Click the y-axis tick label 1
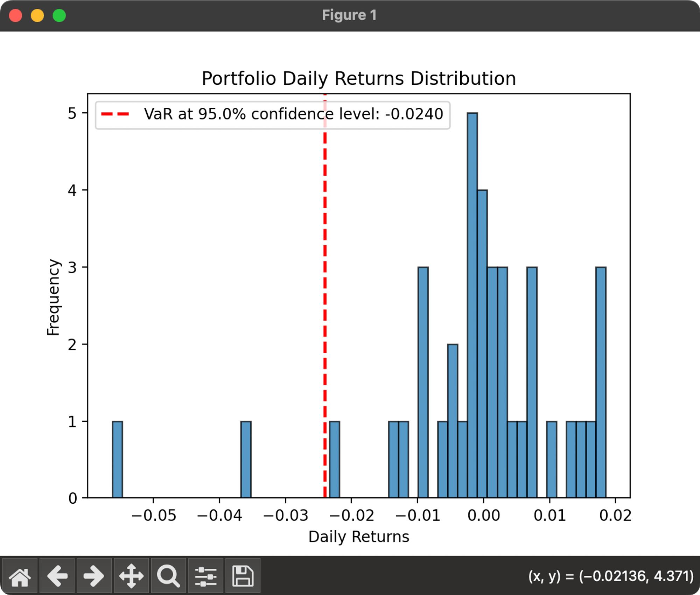Screen dimensions: 700x595 tap(72, 421)
